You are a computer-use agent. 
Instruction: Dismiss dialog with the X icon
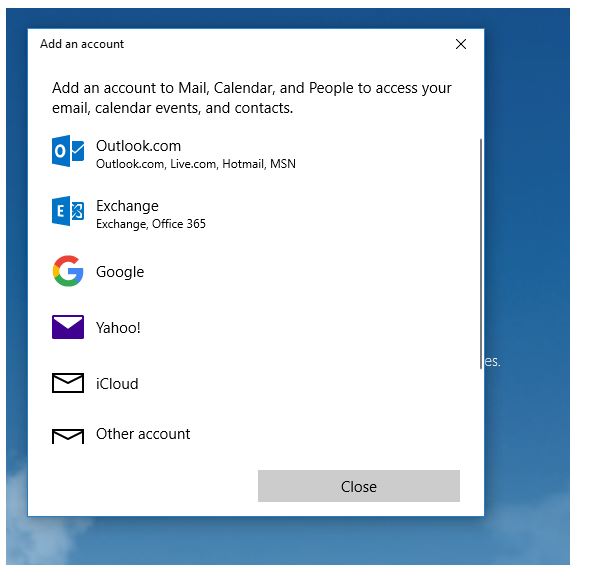click(461, 44)
